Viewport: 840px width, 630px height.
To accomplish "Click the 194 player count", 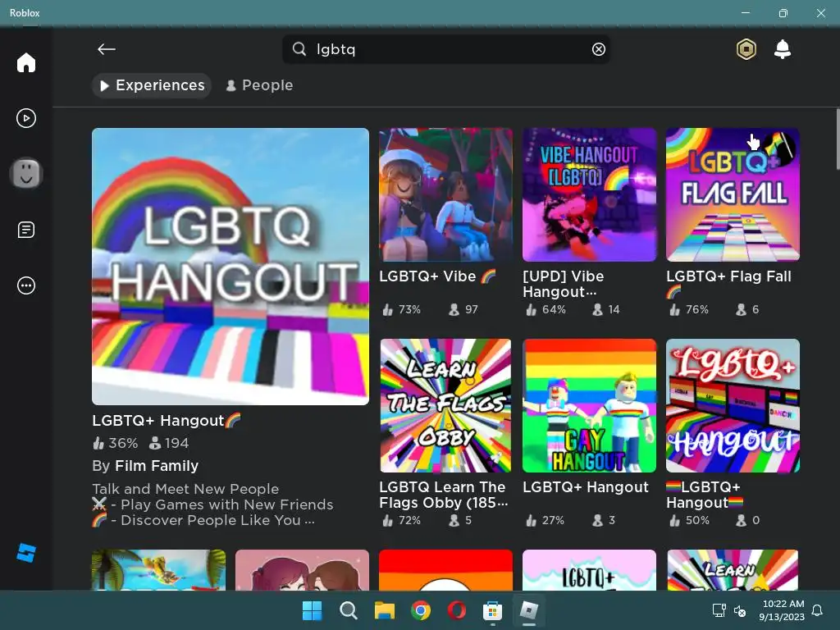I will 169,443.
